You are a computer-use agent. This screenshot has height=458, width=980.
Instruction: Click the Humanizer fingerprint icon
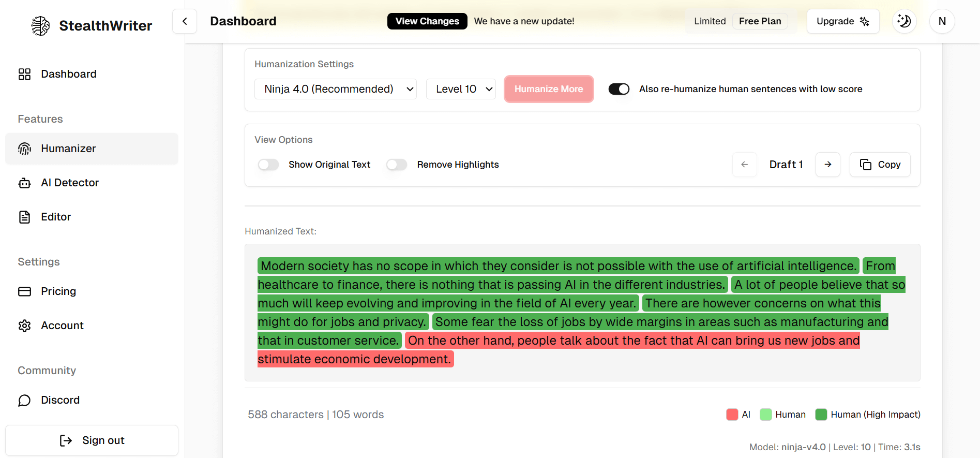point(24,149)
